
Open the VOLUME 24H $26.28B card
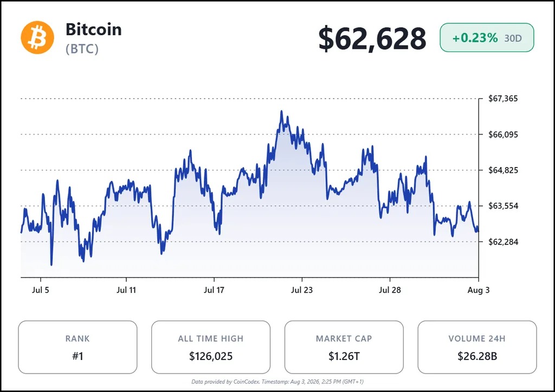477,347
